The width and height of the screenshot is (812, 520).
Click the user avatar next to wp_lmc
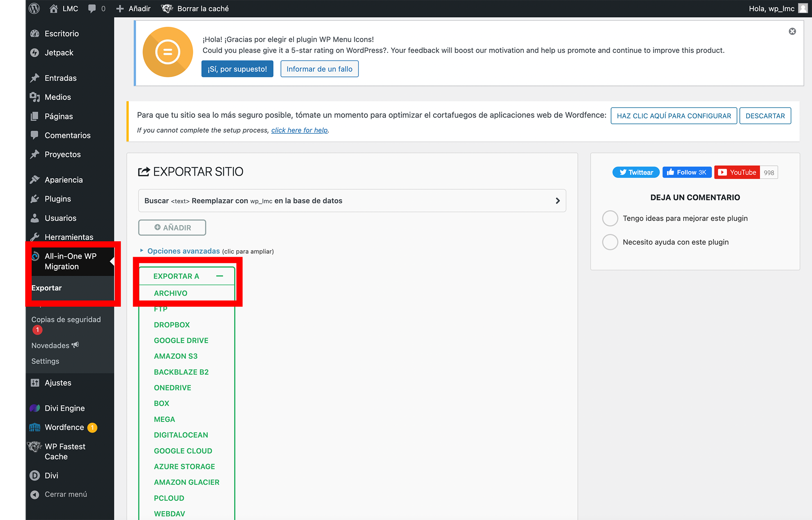[x=803, y=8]
